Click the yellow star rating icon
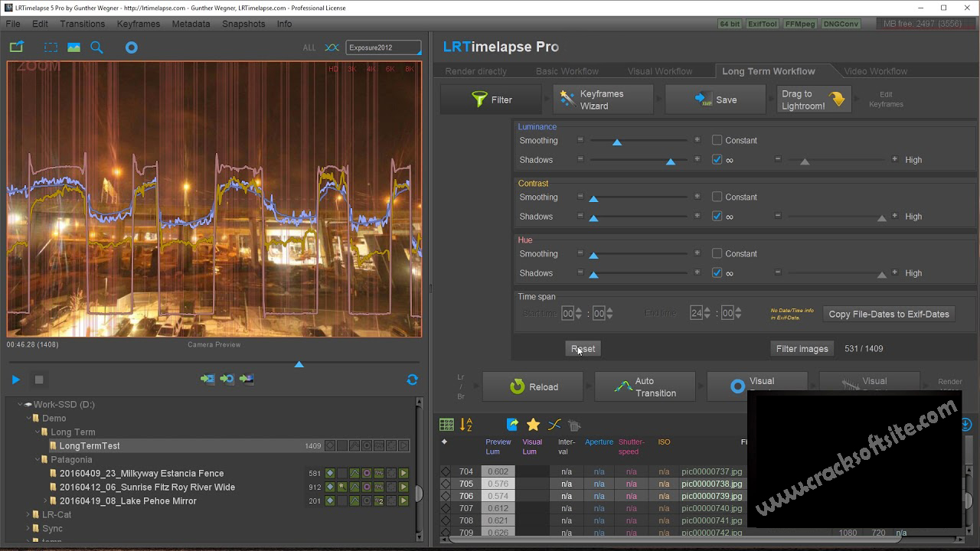This screenshot has width=980, height=551. click(x=533, y=425)
